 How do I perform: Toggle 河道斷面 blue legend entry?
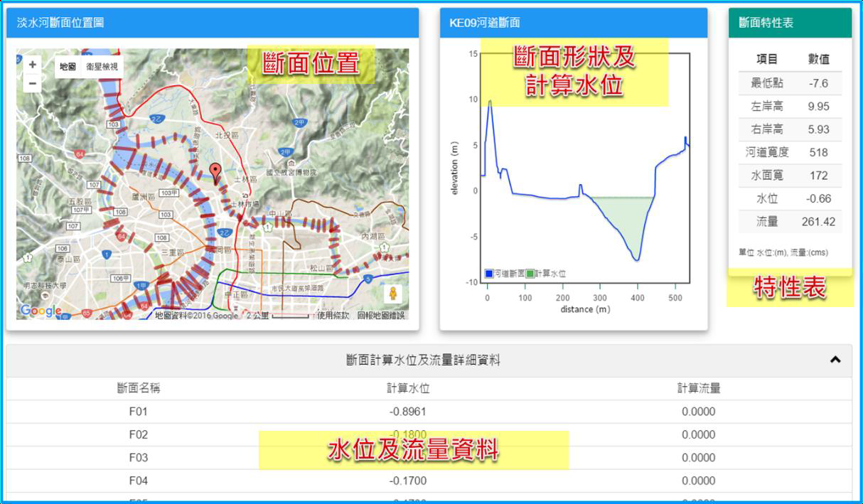pyautogui.click(x=505, y=274)
